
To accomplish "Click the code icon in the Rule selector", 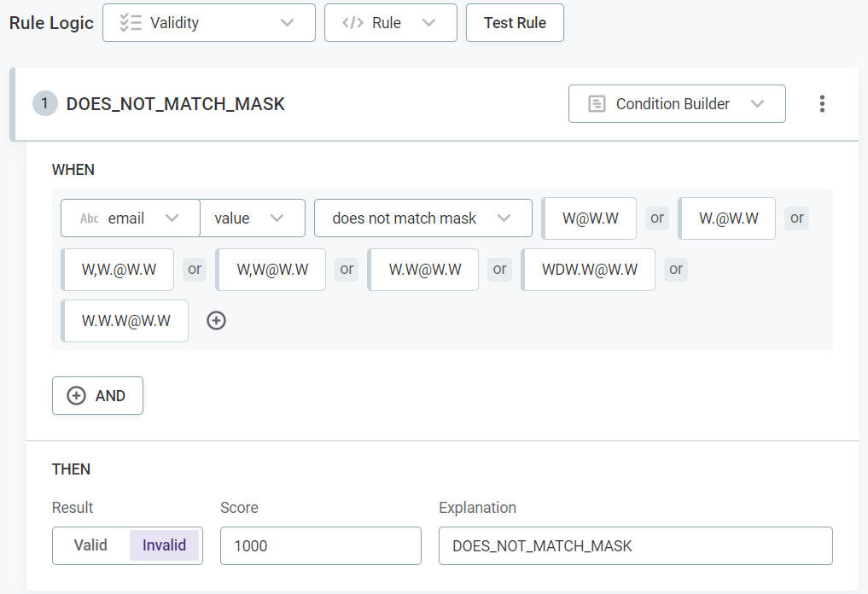I will tap(353, 22).
